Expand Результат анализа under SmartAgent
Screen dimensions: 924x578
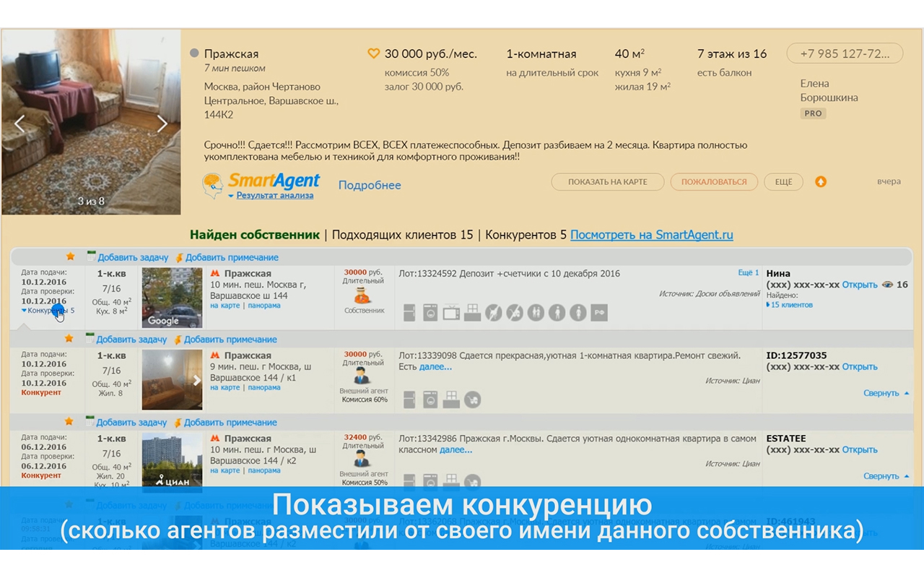tap(271, 195)
